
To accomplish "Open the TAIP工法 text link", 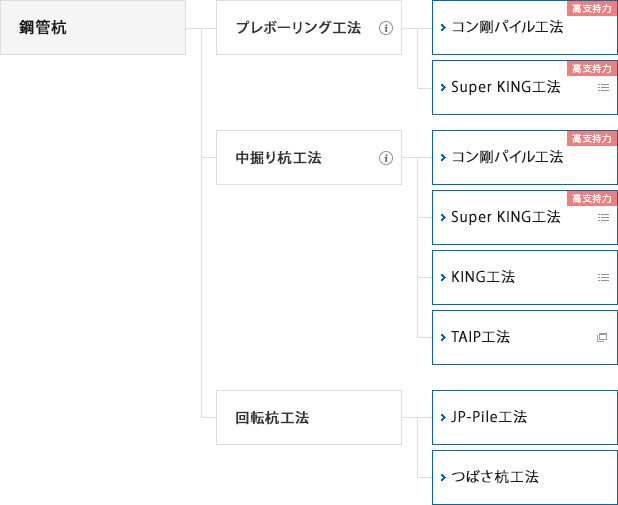I will pos(480,337).
